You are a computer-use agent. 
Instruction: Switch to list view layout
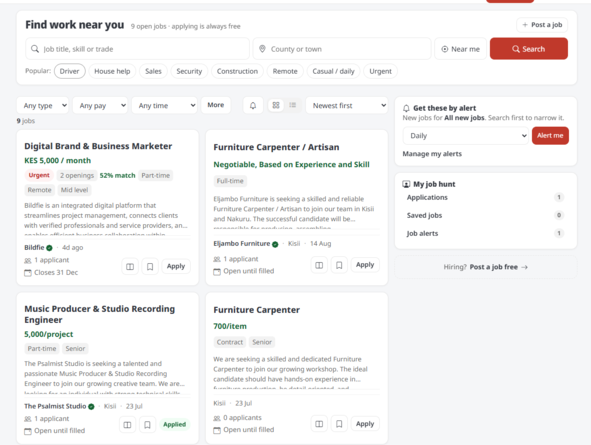coord(292,105)
